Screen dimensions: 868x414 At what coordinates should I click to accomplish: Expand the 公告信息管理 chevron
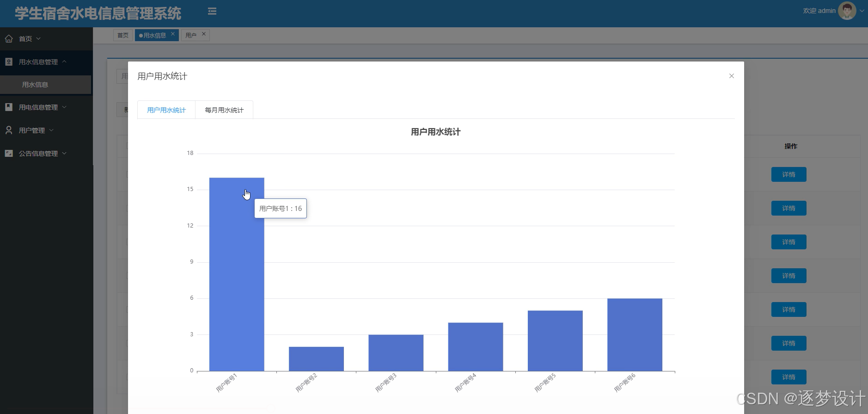tap(64, 153)
